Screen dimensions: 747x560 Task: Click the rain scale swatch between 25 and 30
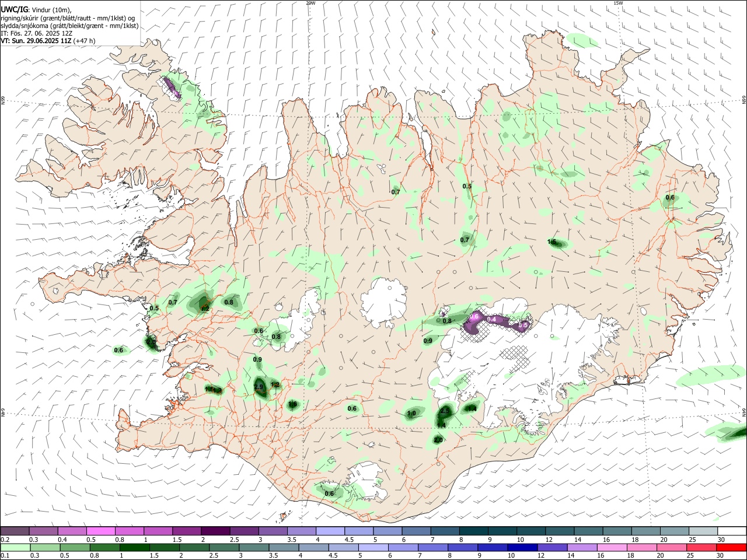coord(701,547)
